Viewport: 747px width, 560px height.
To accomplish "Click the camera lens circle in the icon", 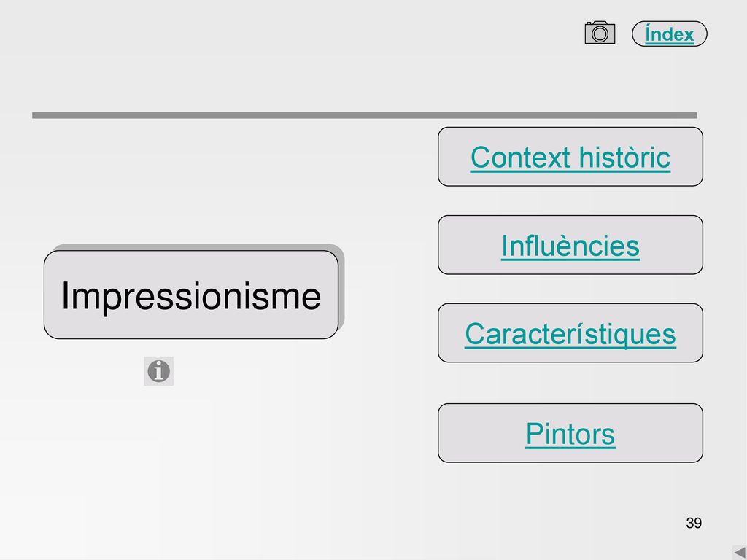I will [600, 34].
